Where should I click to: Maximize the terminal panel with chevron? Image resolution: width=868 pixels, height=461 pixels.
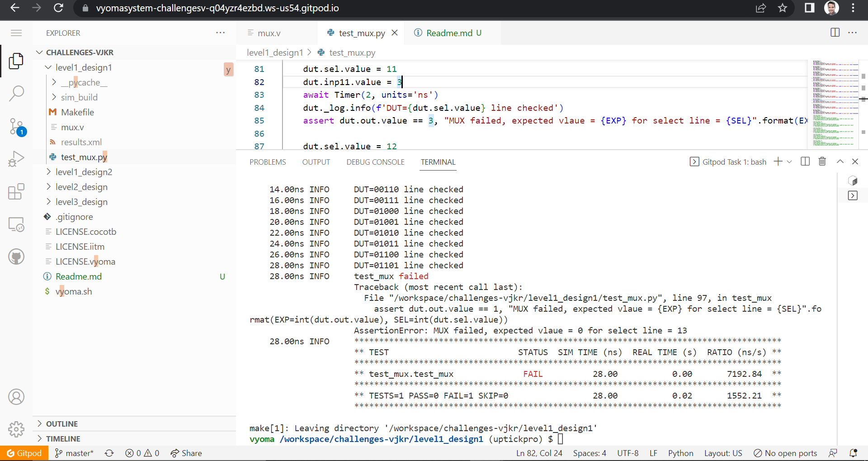[x=840, y=162]
